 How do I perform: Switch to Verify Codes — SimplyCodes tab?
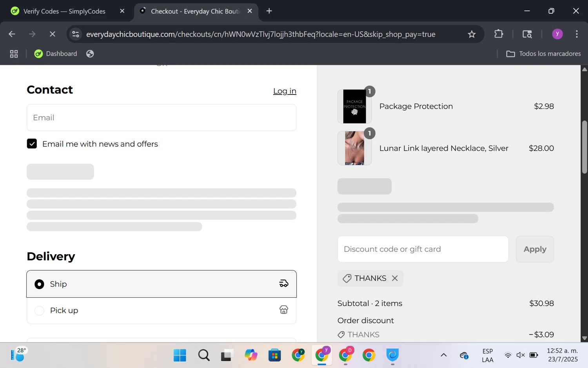(x=65, y=11)
